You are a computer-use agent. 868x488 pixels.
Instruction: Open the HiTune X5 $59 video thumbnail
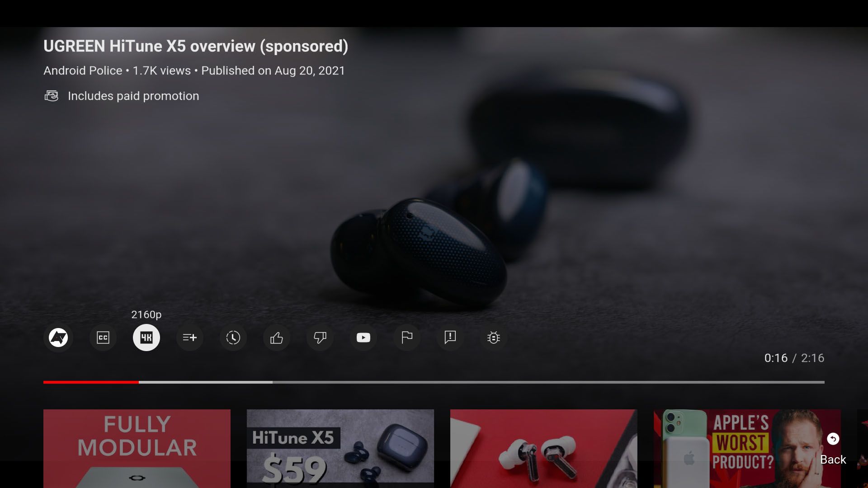pyautogui.click(x=340, y=448)
